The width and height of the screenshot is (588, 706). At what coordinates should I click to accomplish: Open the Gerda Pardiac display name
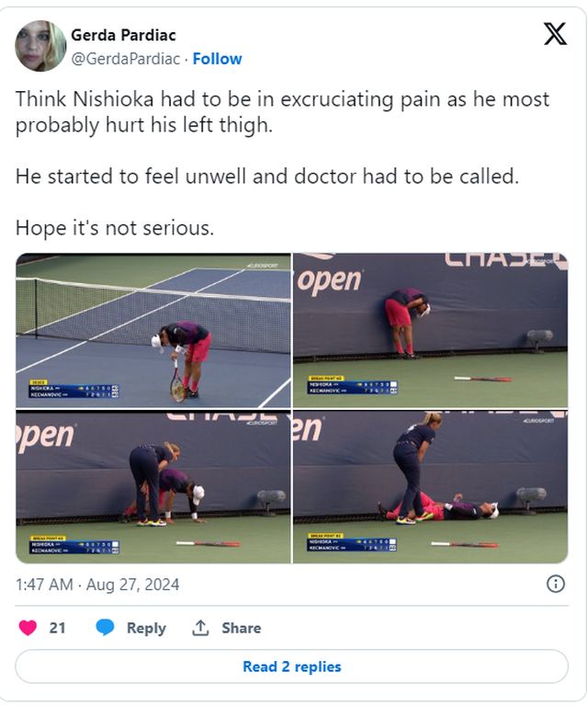(123, 35)
